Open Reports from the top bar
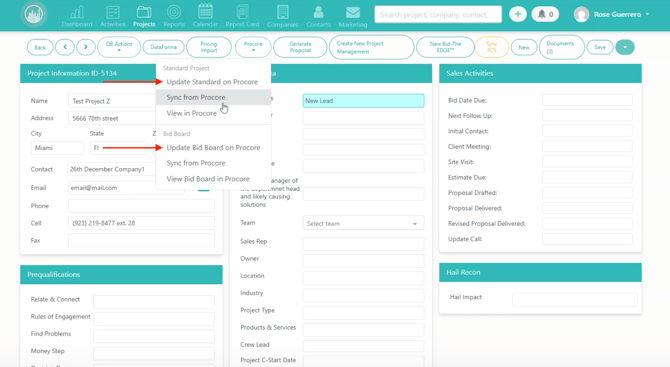The image size is (670, 367). pos(174,16)
